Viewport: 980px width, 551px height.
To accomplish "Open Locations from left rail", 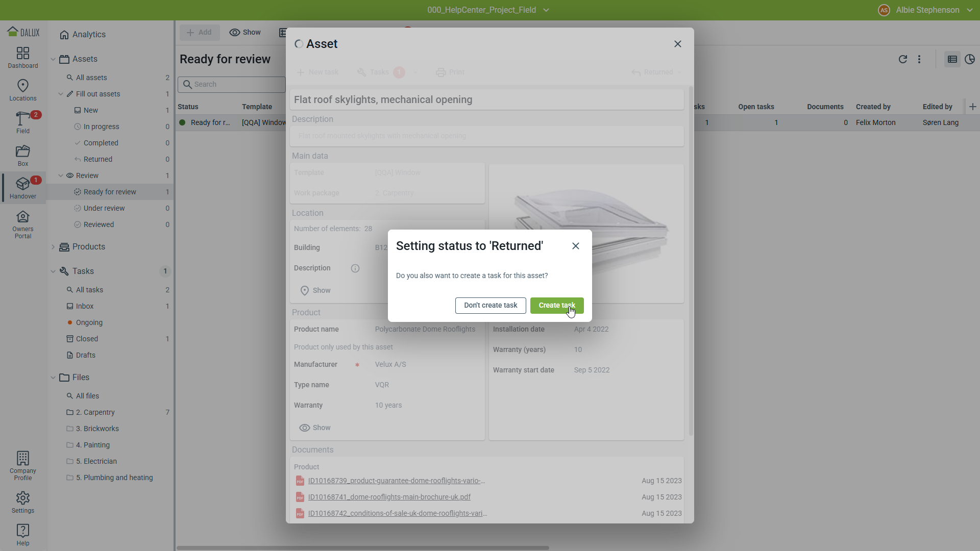I will [x=23, y=90].
